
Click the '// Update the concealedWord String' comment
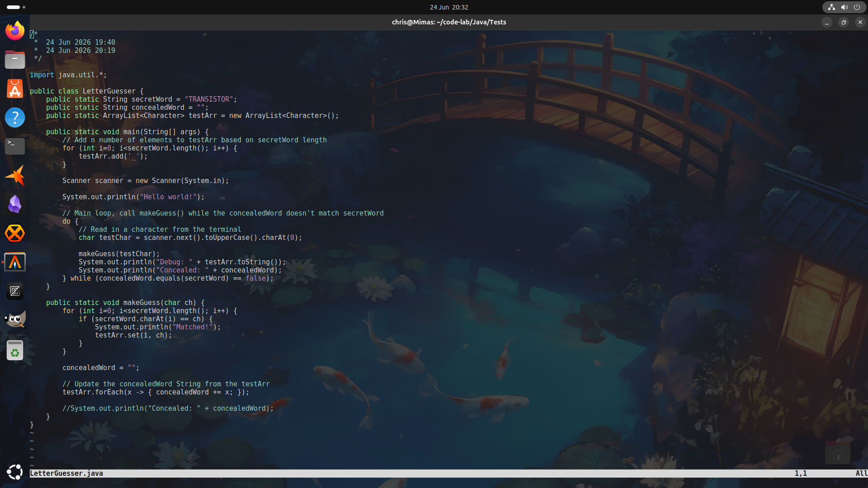[x=166, y=384]
